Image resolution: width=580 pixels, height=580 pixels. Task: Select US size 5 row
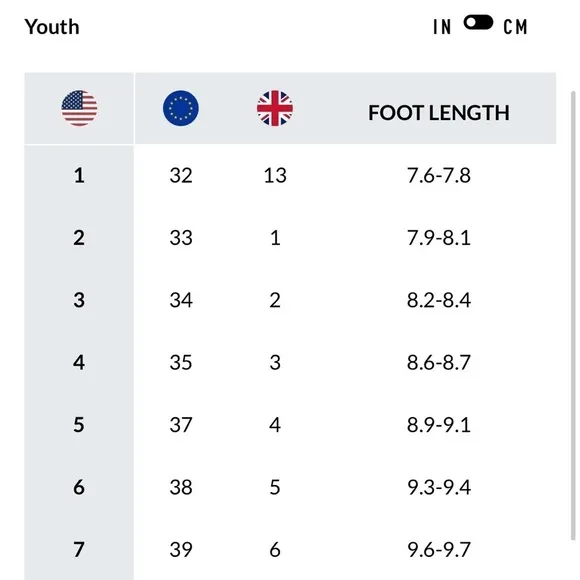click(290, 425)
